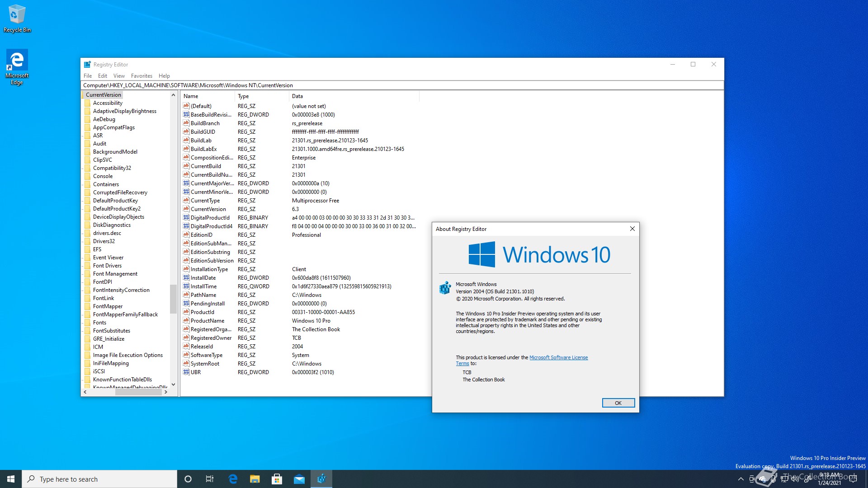
Task: Show hidden tray icons chevron
Action: click(741, 479)
